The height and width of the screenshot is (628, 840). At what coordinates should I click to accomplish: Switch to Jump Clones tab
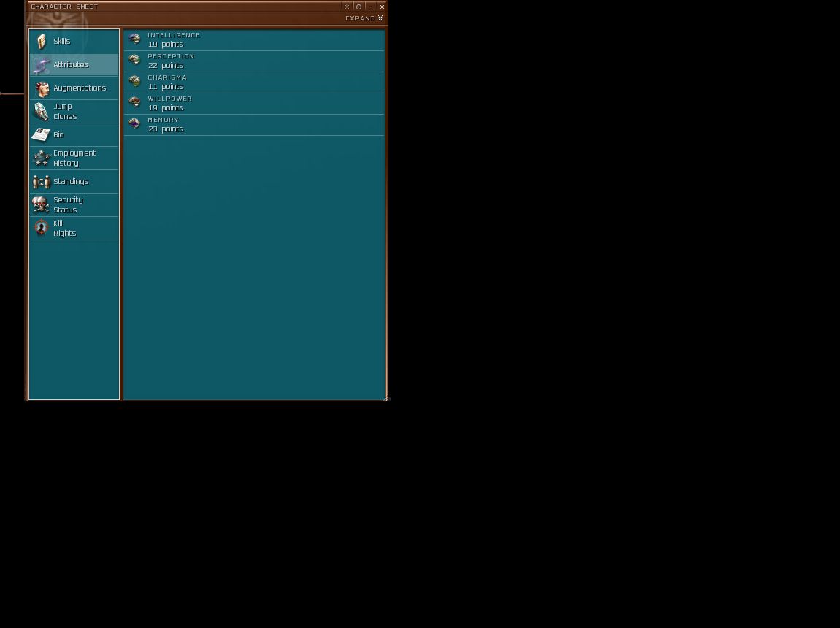click(x=74, y=112)
